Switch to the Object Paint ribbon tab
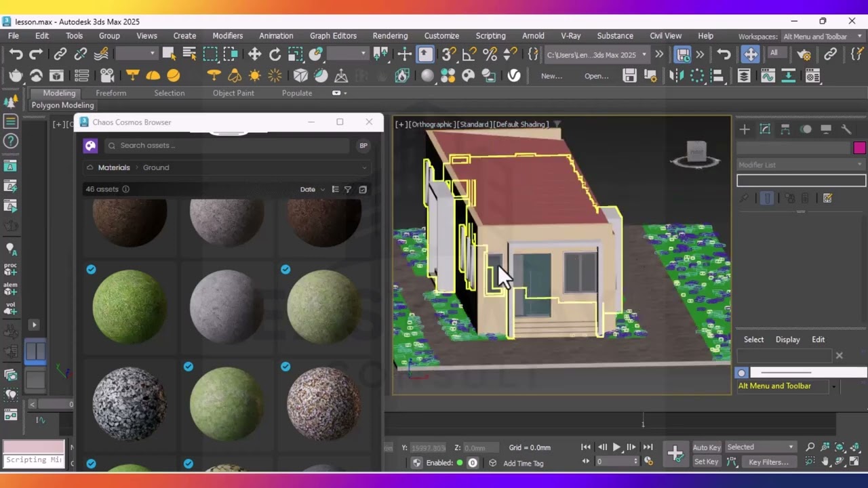868x488 pixels. 233,93
